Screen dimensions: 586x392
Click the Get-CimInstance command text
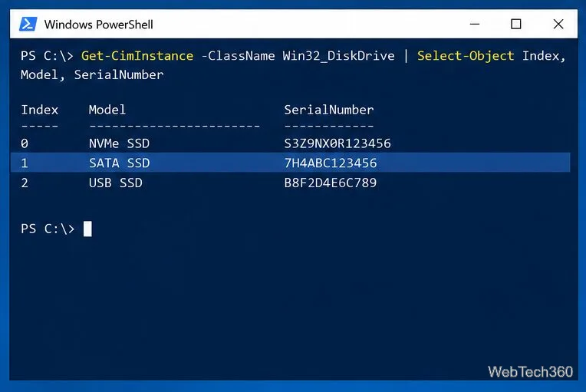[137, 56]
